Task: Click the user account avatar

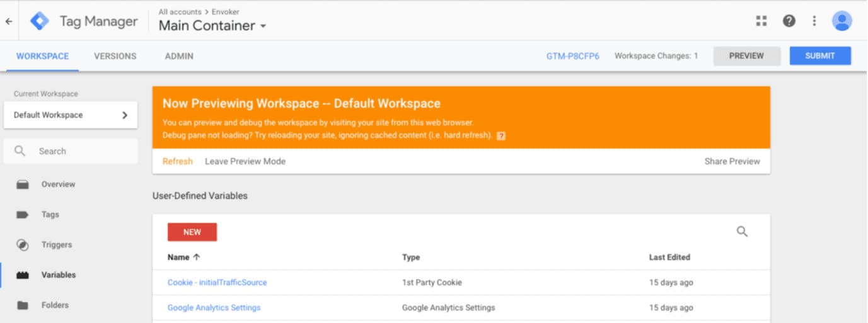Action: [842, 21]
